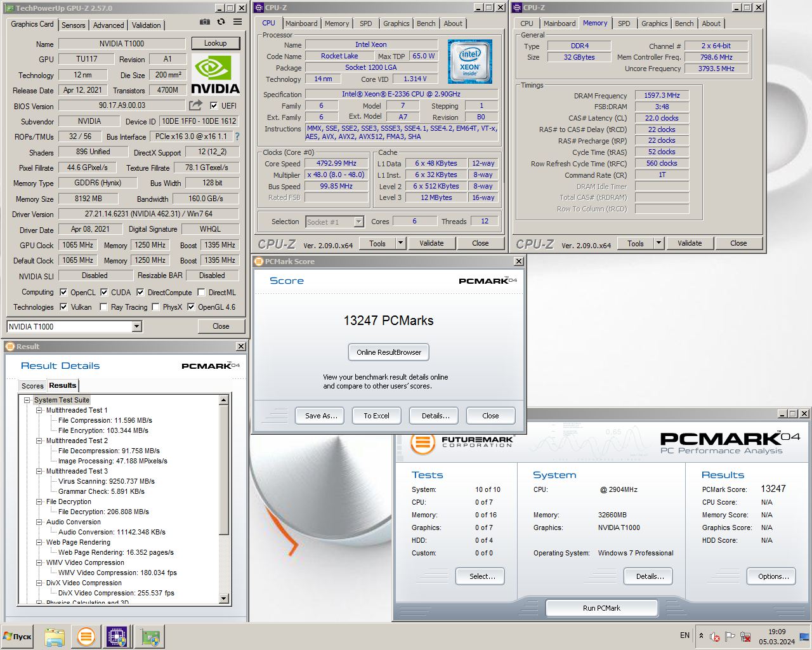Switch to the Sensors tab in GPU-Z

[73, 25]
